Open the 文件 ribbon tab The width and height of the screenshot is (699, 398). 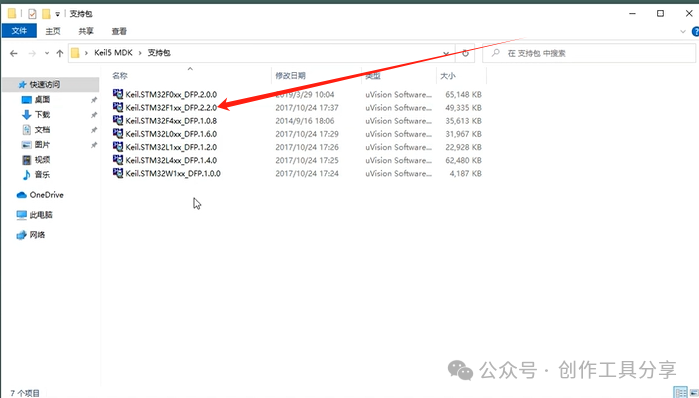pos(19,31)
